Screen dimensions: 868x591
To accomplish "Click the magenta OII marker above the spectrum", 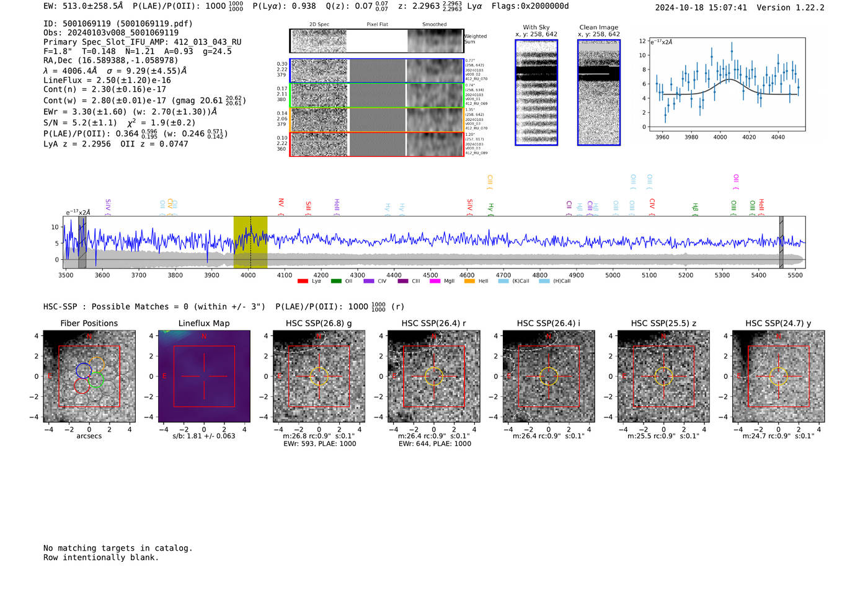I will point(736,182).
